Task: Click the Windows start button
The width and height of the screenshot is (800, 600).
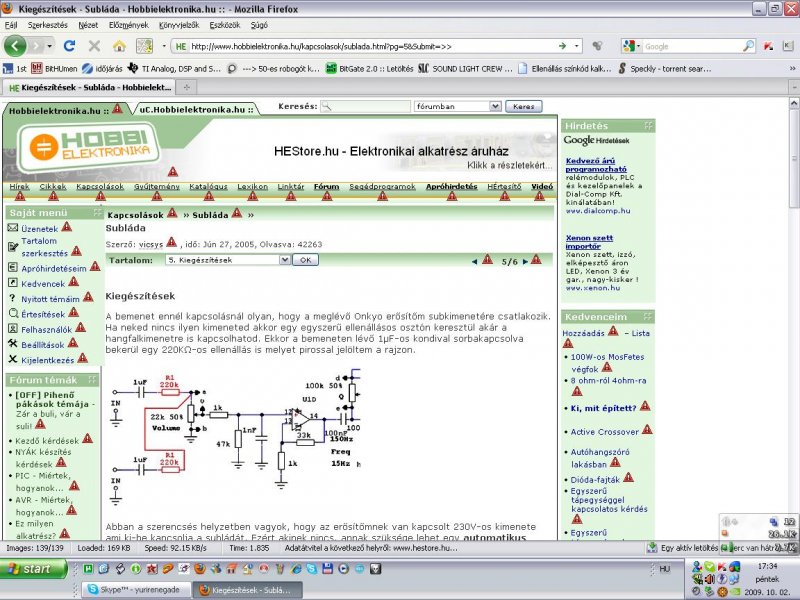Action: point(34,568)
